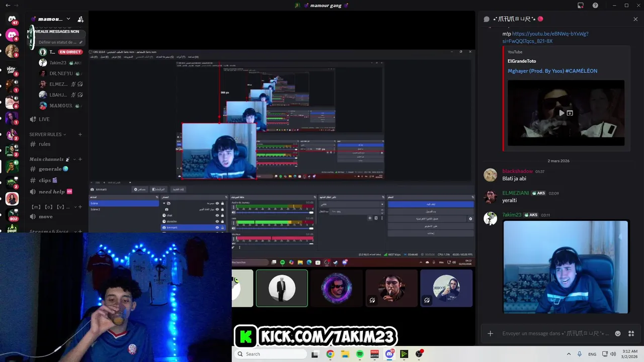The height and width of the screenshot is (362, 644).
Task: Select the server icon with 47 badge
Action: click(12, 19)
